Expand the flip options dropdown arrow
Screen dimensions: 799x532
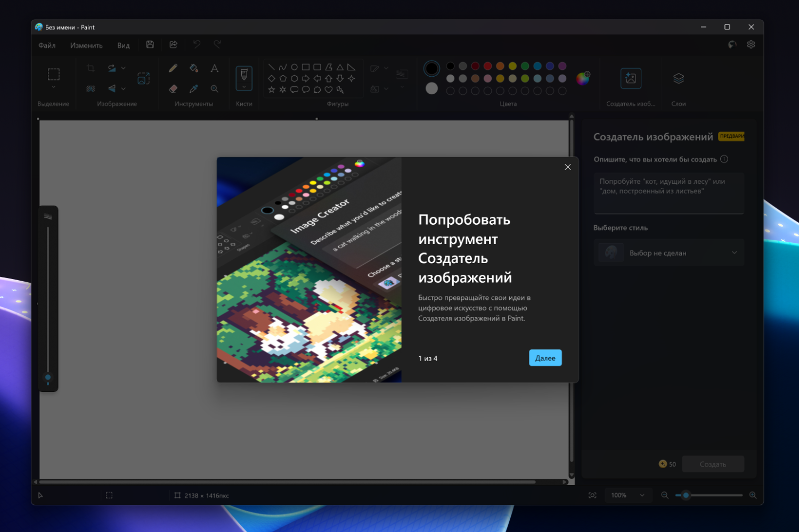(124, 89)
